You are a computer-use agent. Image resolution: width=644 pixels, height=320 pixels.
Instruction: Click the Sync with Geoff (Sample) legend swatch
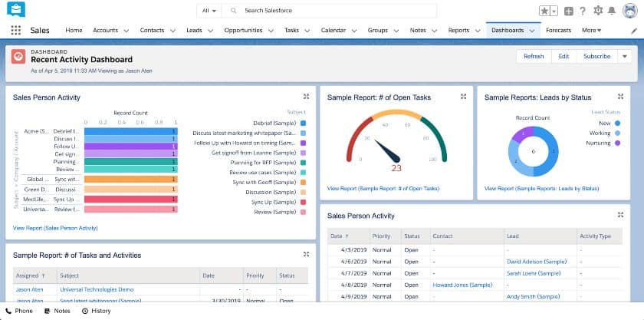click(x=303, y=182)
